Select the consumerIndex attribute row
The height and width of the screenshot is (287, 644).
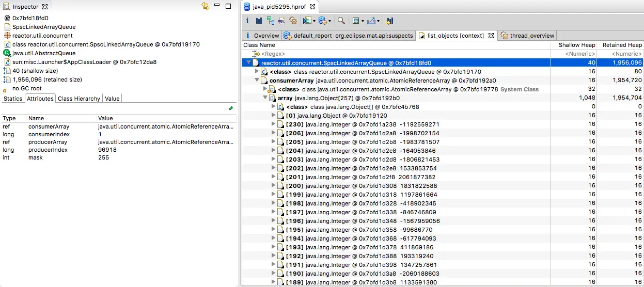[118, 134]
